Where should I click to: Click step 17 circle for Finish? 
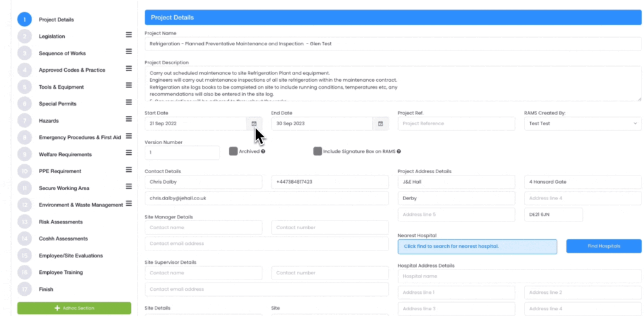[25, 290]
